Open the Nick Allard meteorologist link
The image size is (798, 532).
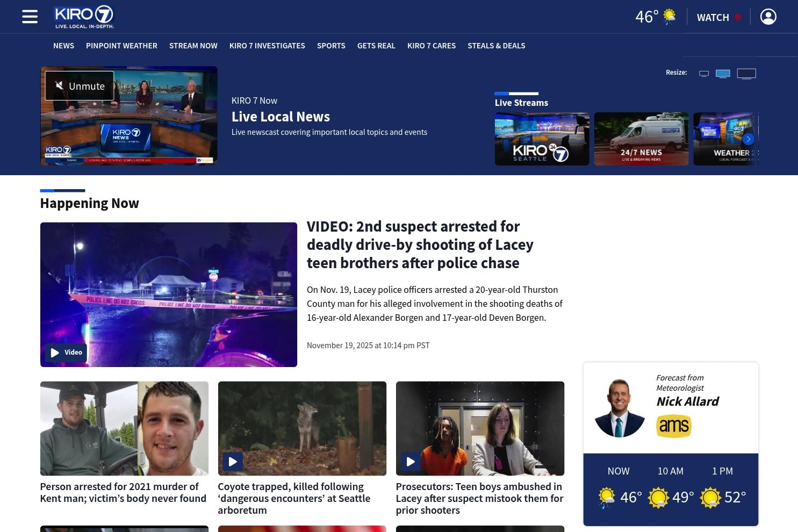pyautogui.click(x=687, y=401)
